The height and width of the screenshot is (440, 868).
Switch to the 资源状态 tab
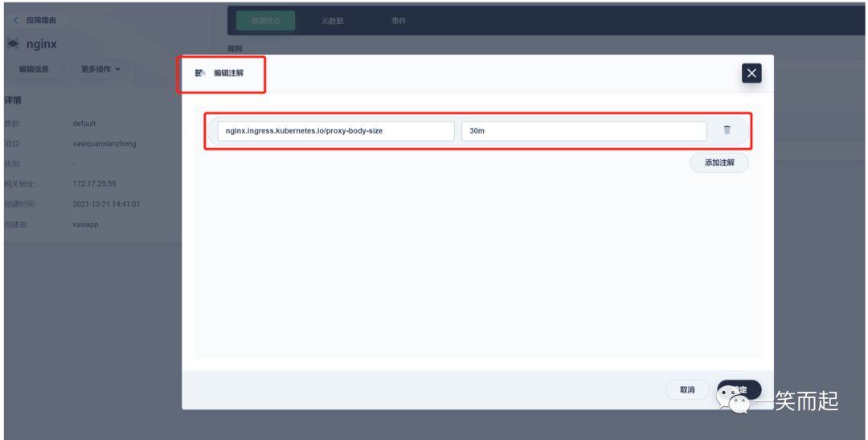coord(266,21)
